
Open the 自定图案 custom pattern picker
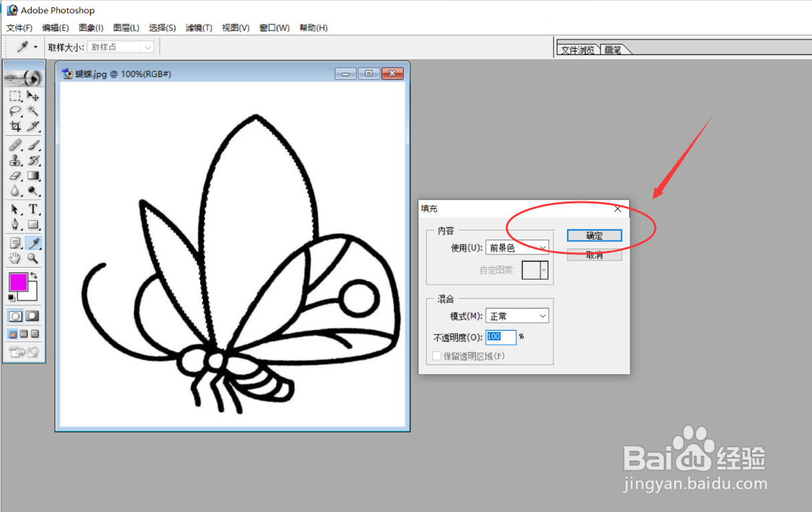pyautogui.click(x=535, y=270)
